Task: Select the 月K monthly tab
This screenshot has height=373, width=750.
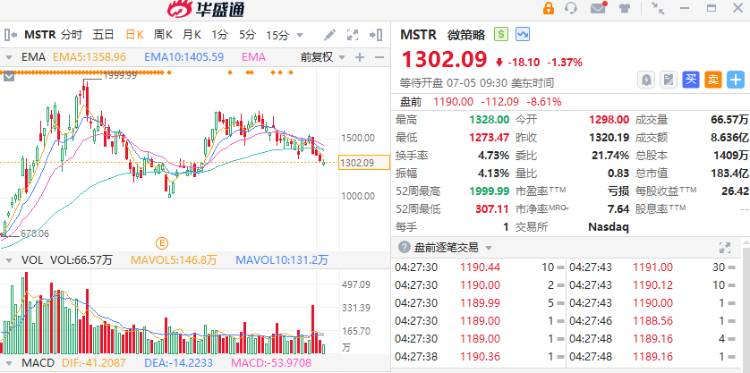Action: click(192, 34)
